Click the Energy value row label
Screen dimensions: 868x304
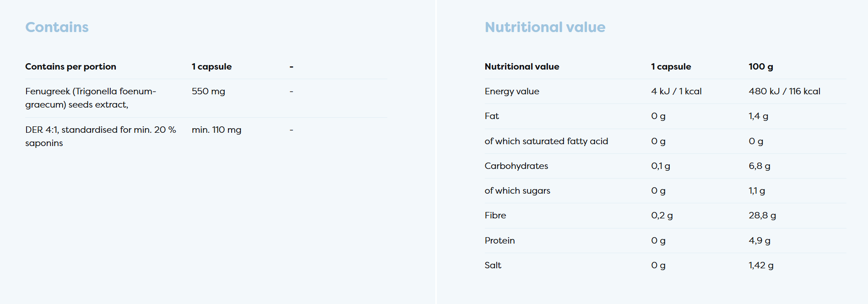tap(512, 92)
